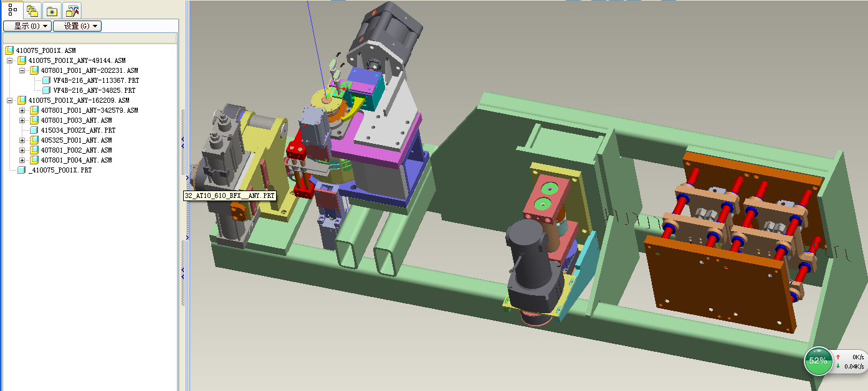Collapse the 410075_P001X_ANY-49144.ASM node
This screenshot has height=391, width=868.
[9, 60]
